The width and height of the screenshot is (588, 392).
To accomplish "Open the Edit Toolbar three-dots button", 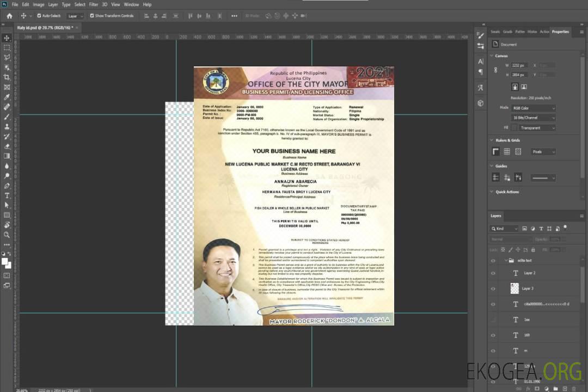I will click(x=7, y=244).
